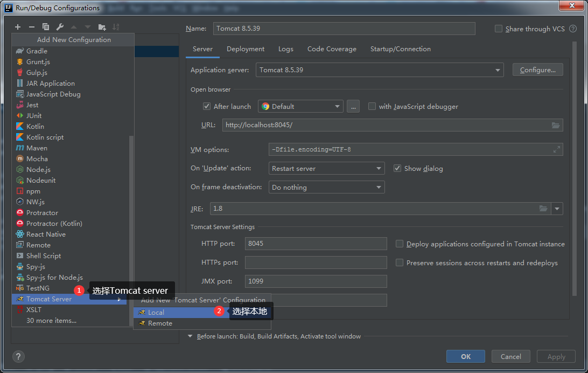Uncheck the After launch checkbox

(x=207, y=106)
